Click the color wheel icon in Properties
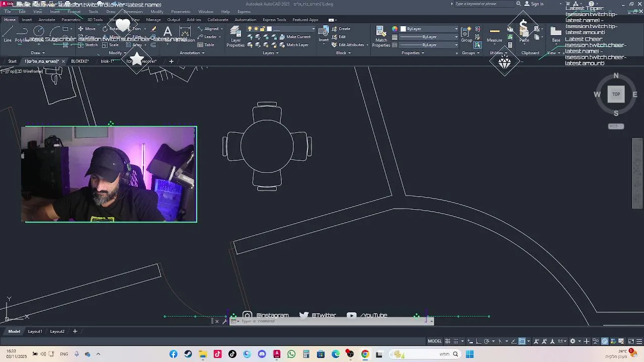This screenshot has width=644, height=362. point(394,29)
